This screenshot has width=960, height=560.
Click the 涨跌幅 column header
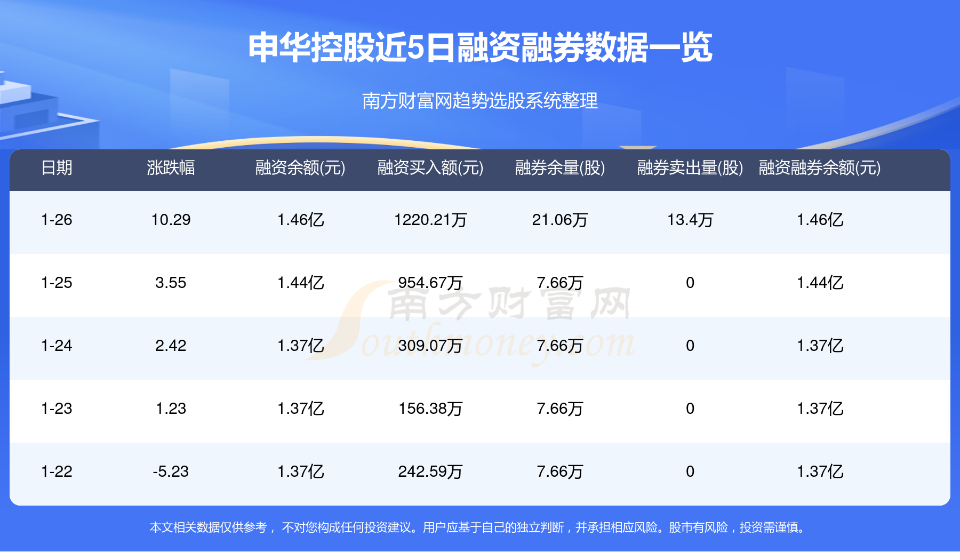coord(171,168)
